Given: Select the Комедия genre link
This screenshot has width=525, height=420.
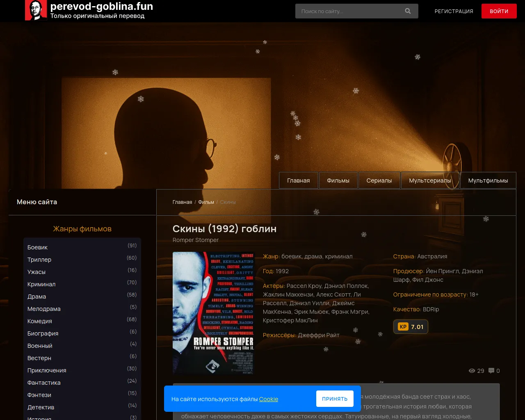Looking at the screenshot, I should [39, 321].
